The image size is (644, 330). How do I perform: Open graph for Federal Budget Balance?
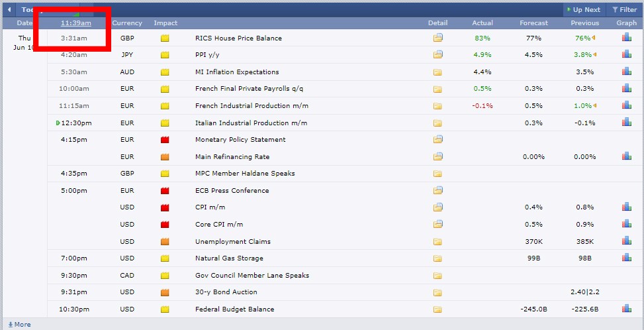pyautogui.click(x=626, y=309)
